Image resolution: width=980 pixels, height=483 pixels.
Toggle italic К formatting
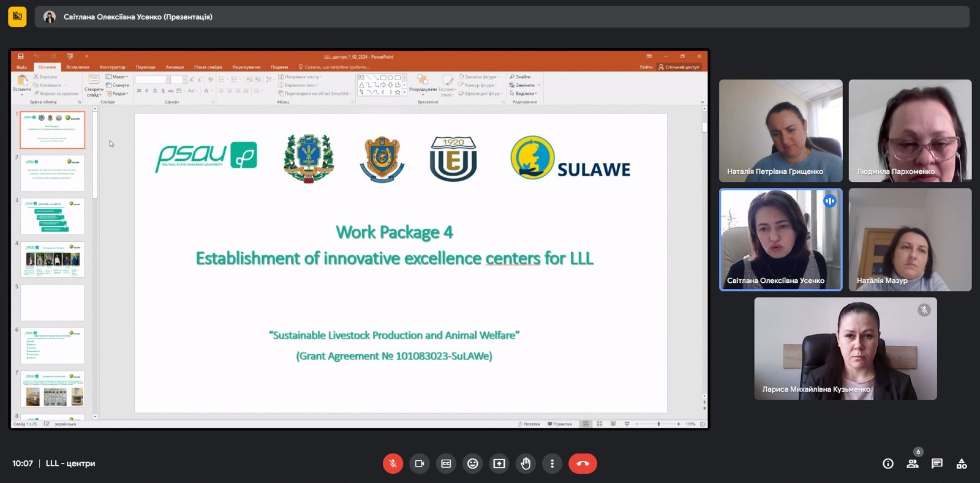tap(147, 91)
